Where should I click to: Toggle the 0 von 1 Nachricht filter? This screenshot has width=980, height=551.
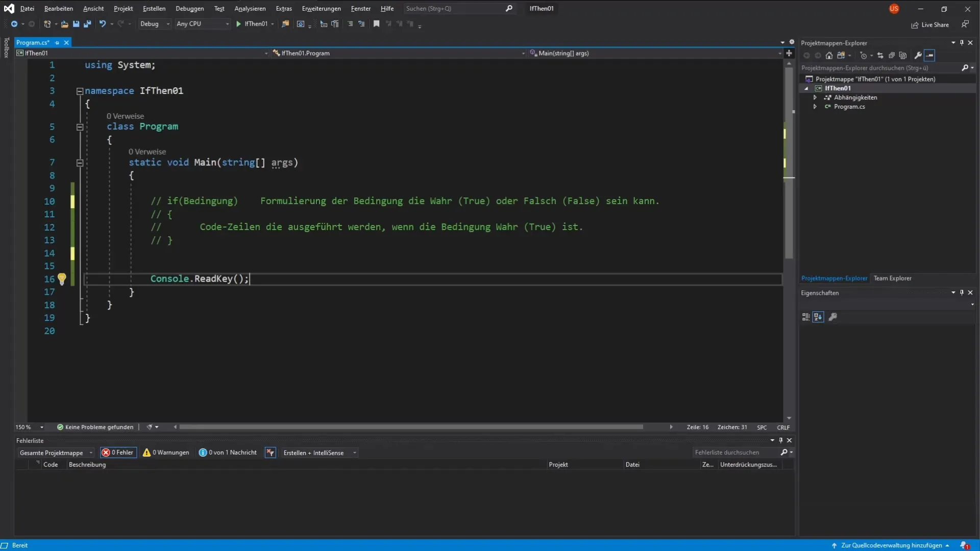click(228, 453)
